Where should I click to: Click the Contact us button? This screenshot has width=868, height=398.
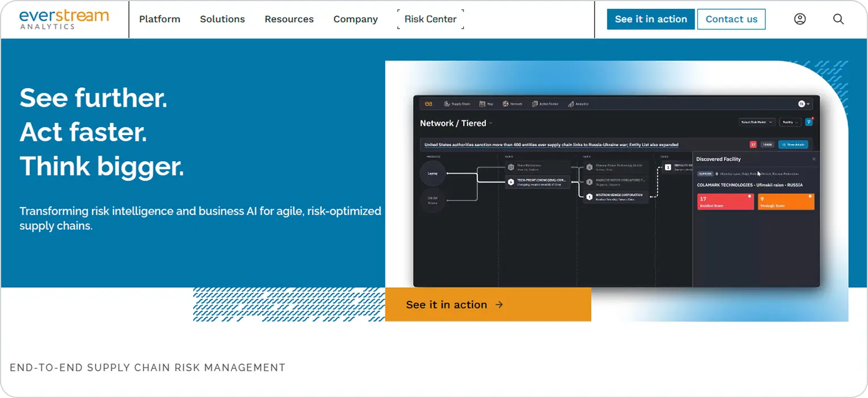731,19
